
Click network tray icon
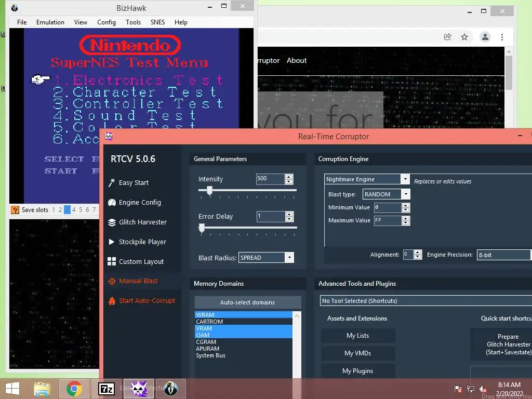[x=471, y=389]
